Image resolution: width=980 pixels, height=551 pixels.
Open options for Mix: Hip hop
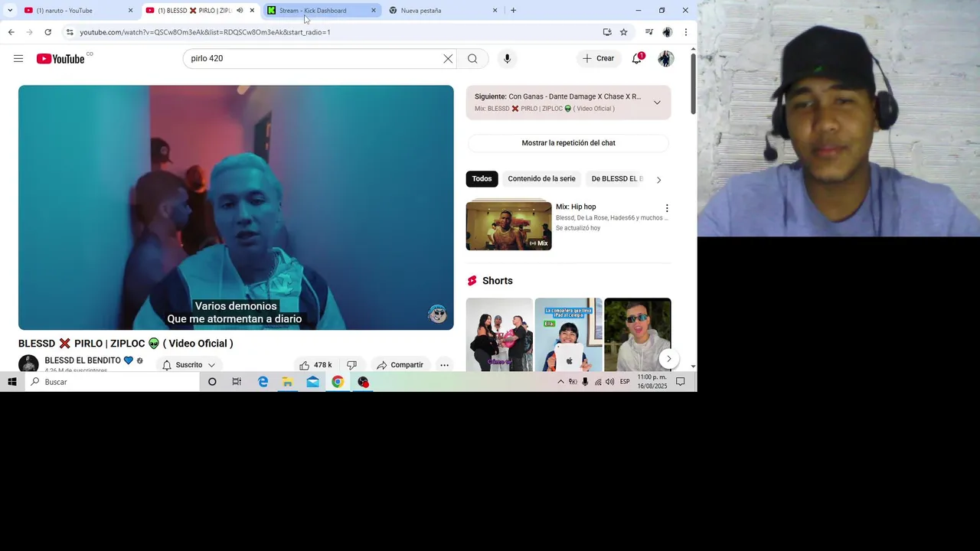pos(667,208)
